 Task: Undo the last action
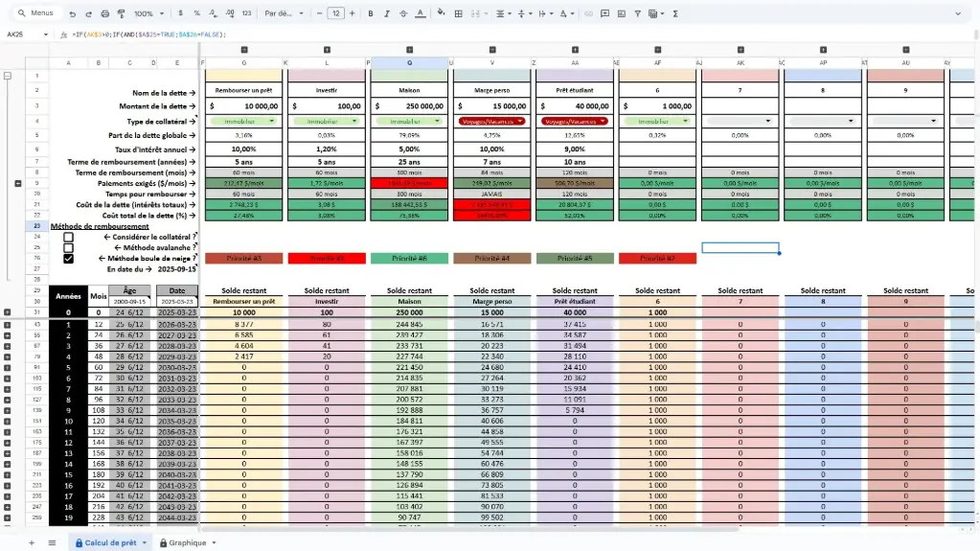point(73,13)
